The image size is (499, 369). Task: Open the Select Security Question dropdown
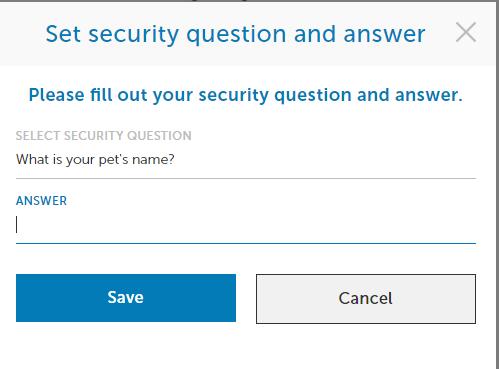click(x=246, y=159)
